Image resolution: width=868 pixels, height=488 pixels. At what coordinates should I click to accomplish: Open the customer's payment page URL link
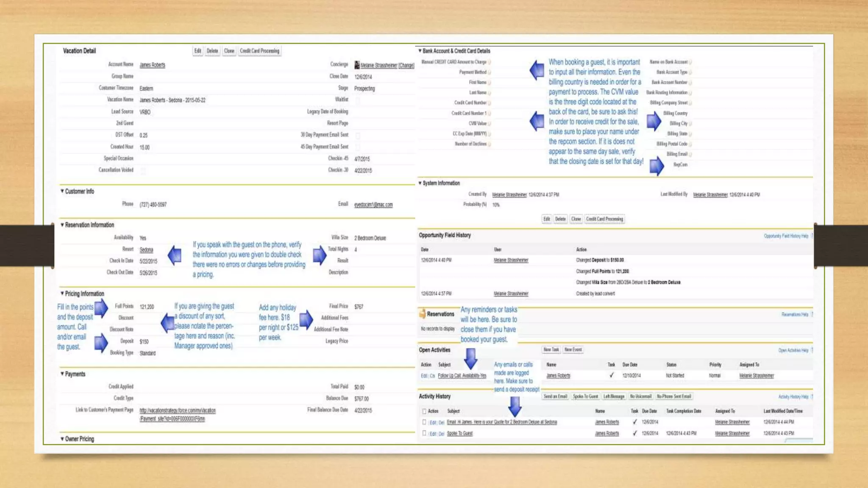pos(177,410)
